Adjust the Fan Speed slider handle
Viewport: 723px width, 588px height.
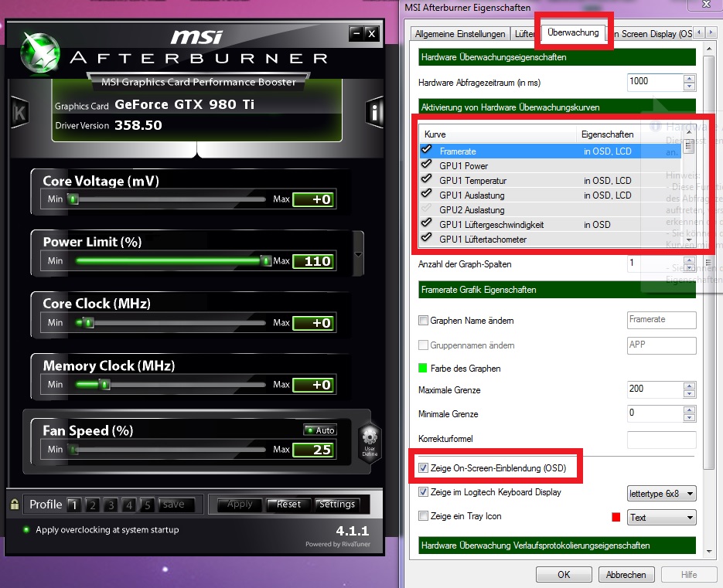(73, 449)
